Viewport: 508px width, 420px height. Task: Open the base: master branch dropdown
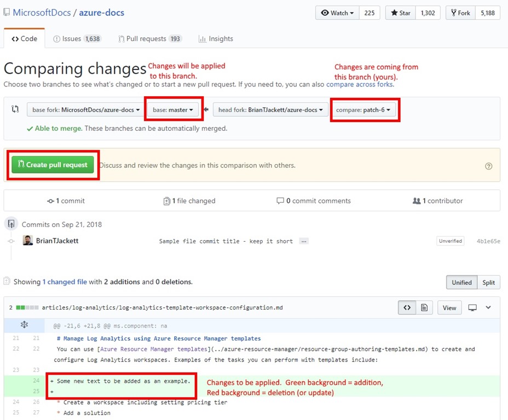173,110
